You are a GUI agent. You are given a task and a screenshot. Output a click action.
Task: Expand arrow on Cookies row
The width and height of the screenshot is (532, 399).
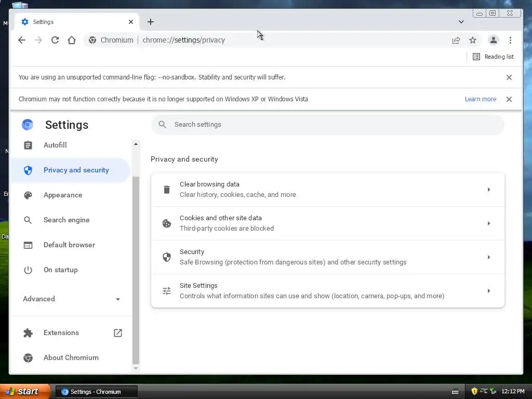(x=489, y=223)
